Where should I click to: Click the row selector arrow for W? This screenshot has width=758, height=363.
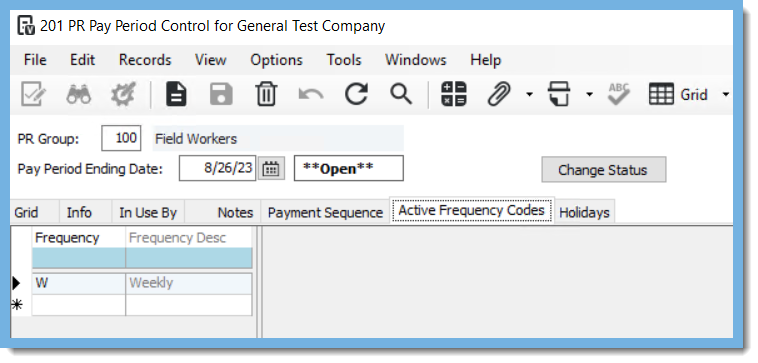tap(17, 283)
